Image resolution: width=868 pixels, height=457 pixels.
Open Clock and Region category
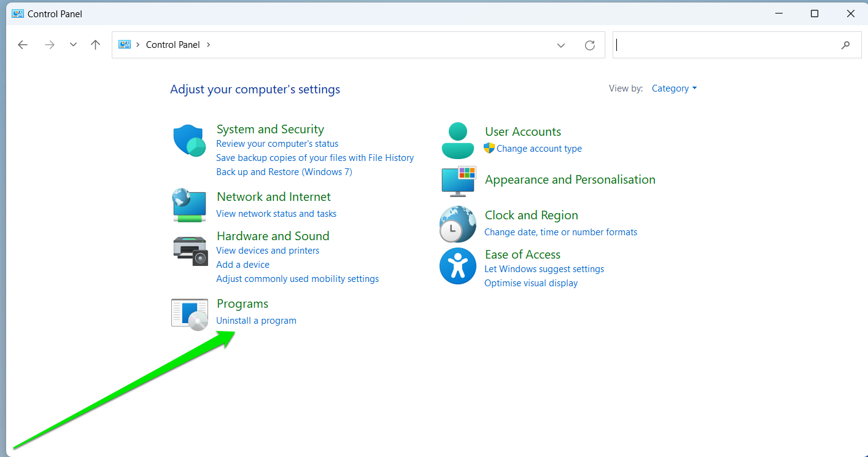pos(532,215)
